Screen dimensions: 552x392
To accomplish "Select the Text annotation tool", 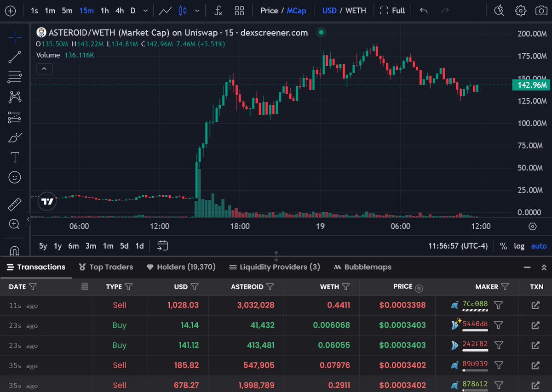I will [x=14, y=156].
